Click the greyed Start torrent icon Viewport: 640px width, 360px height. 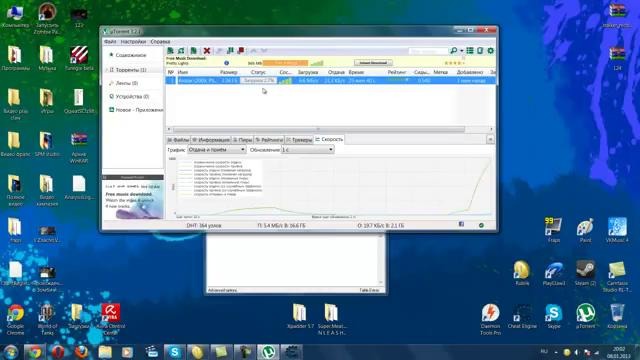click(x=219, y=51)
